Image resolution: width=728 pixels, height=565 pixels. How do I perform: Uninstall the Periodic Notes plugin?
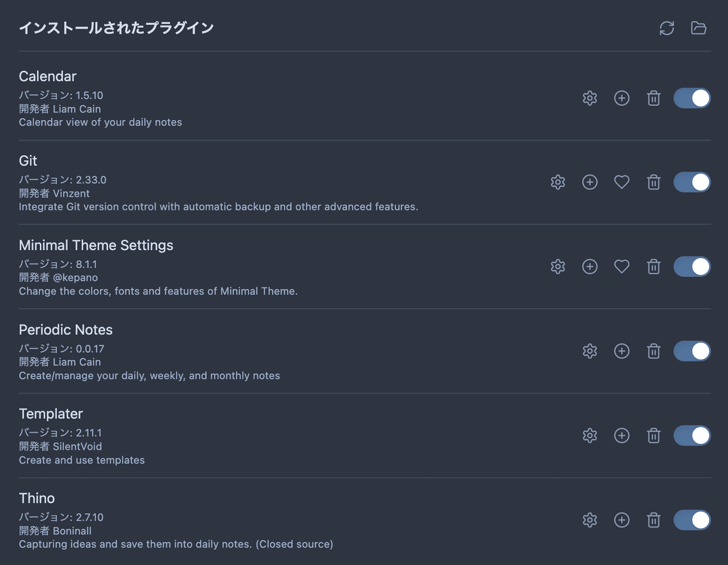pyautogui.click(x=653, y=351)
